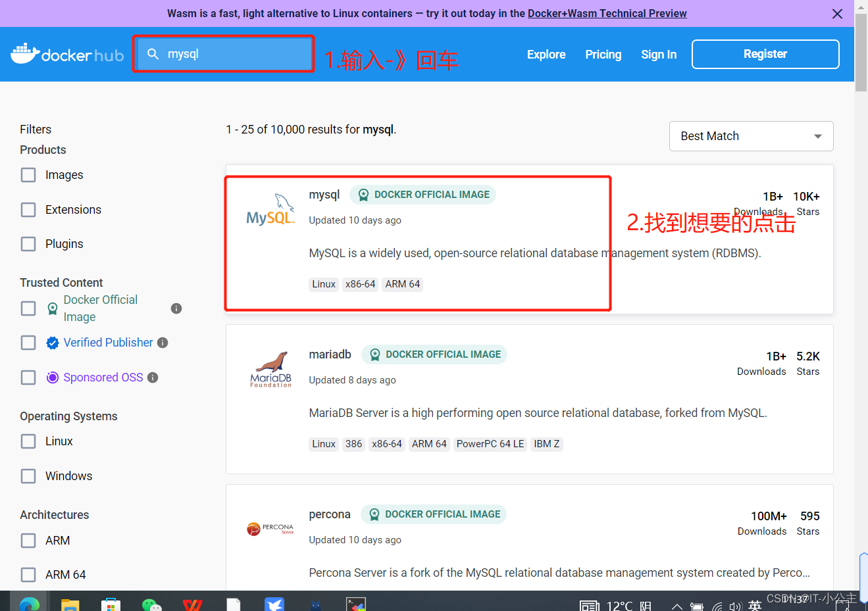Click the Verified Publisher blue checkmark badge
The width and height of the screenshot is (868, 611).
[53, 343]
